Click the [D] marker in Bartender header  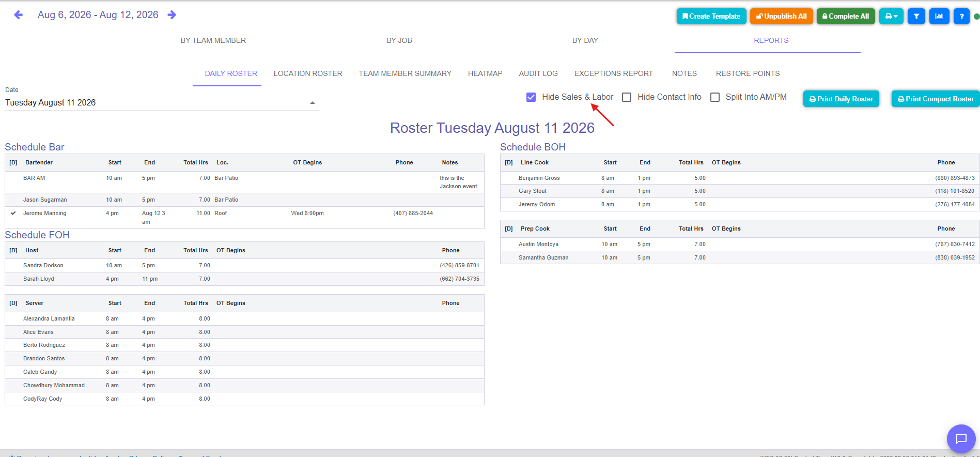(13, 162)
